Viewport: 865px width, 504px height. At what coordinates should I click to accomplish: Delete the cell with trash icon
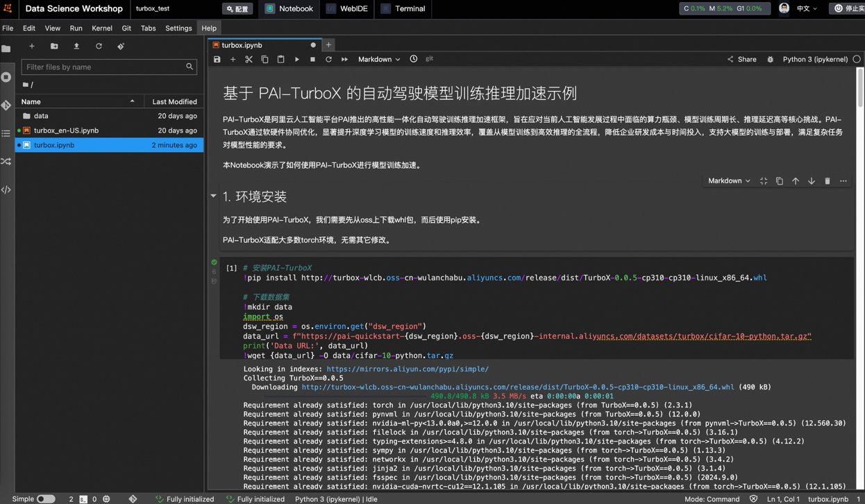(828, 181)
